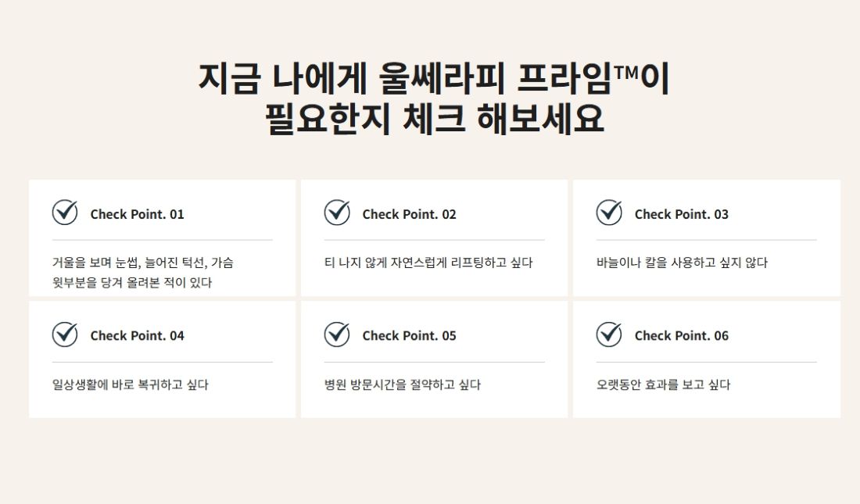Click the "바늘이나 칼을 사용하고 싶지 않다" text
The height and width of the screenshot is (504, 860).
[682, 263]
